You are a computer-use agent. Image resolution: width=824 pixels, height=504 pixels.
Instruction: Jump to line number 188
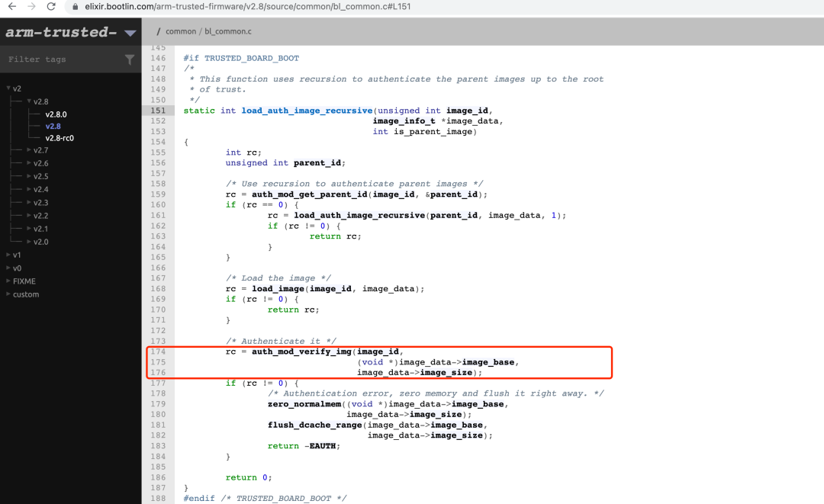coord(158,498)
